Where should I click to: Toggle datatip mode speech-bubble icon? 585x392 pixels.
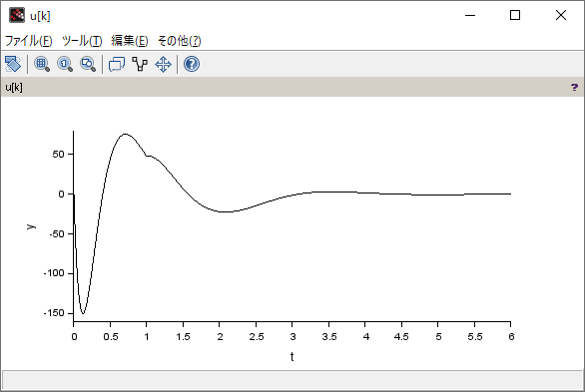[117, 64]
